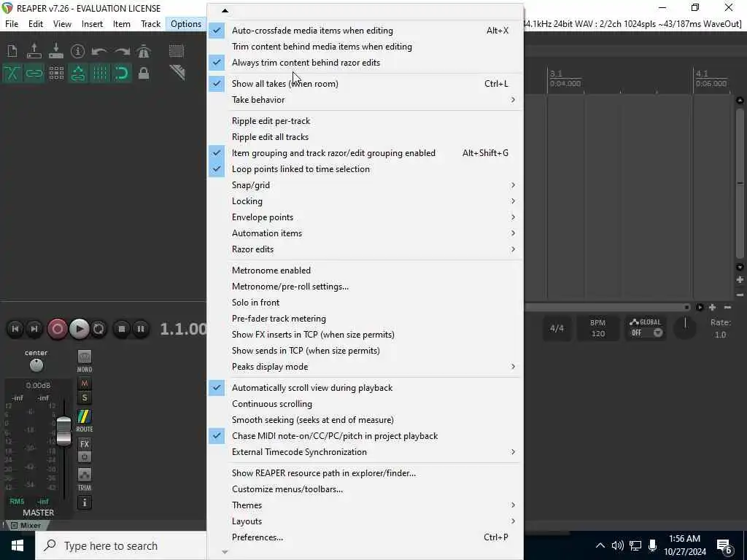Image resolution: width=747 pixels, height=560 pixels.
Task: Open Project settings info icon in toolbar
Action: (x=77, y=51)
